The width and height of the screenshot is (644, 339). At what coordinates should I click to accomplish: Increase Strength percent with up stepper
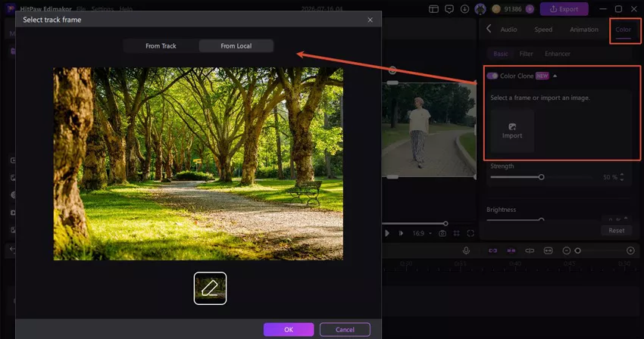(622, 175)
